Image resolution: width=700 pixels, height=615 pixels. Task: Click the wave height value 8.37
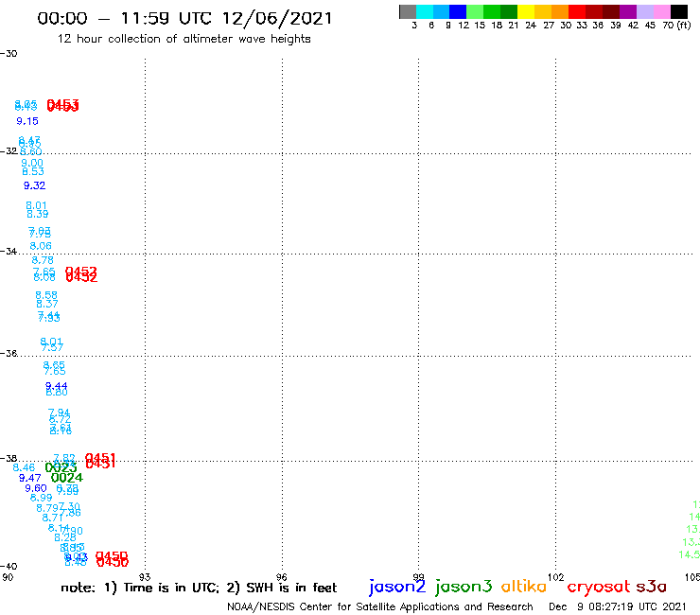tap(47, 304)
